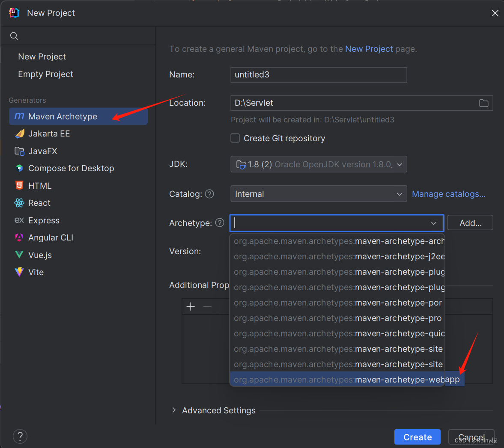Click the Maven Archetype m icon
Image resolution: width=504 pixels, height=448 pixels.
click(x=19, y=116)
